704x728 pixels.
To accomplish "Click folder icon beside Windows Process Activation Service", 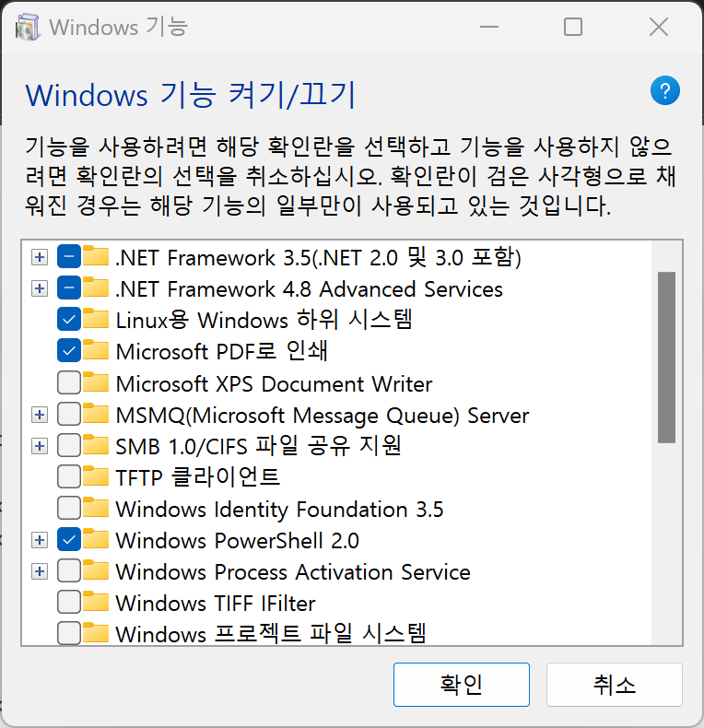I will (x=96, y=570).
